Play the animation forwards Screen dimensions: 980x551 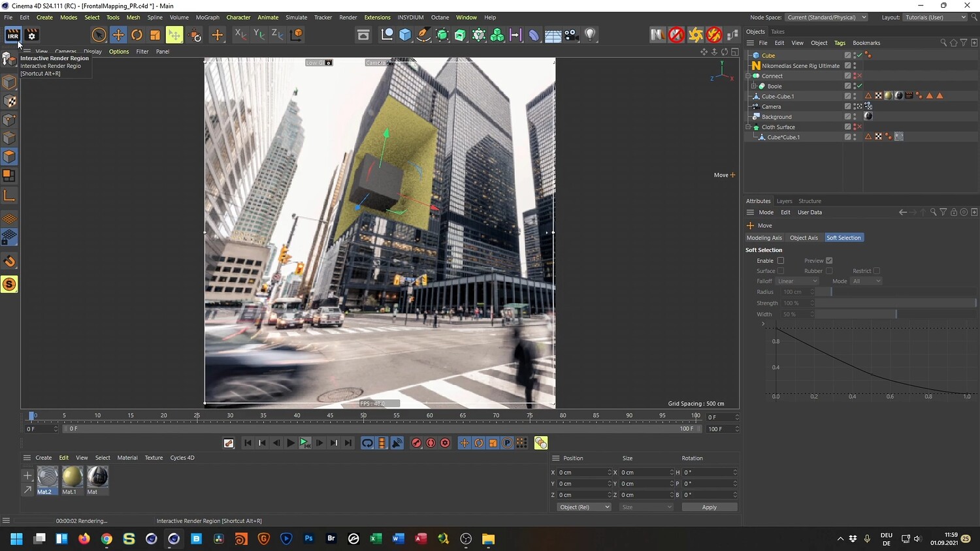(x=290, y=443)
